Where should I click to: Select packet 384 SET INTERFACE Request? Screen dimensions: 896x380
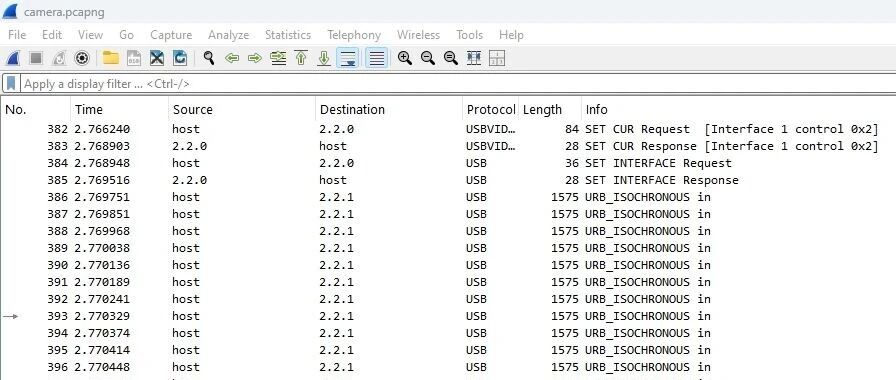pos(448,163)
